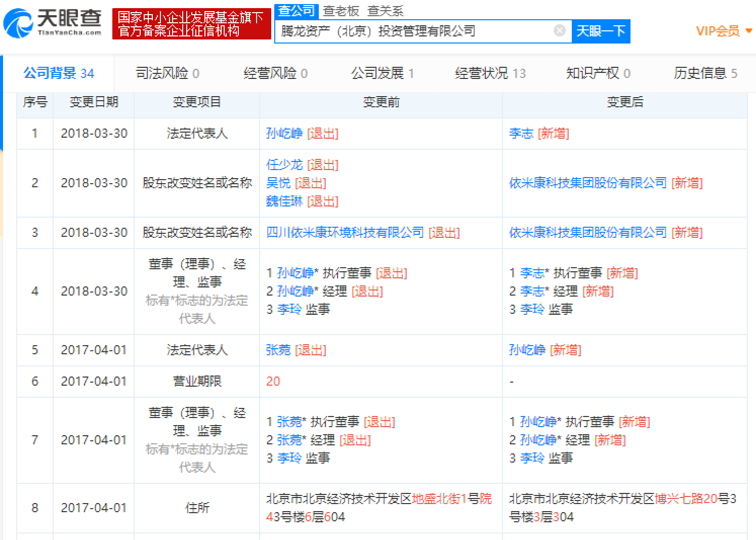Go to the 公司发展 tab

point(383,73)
